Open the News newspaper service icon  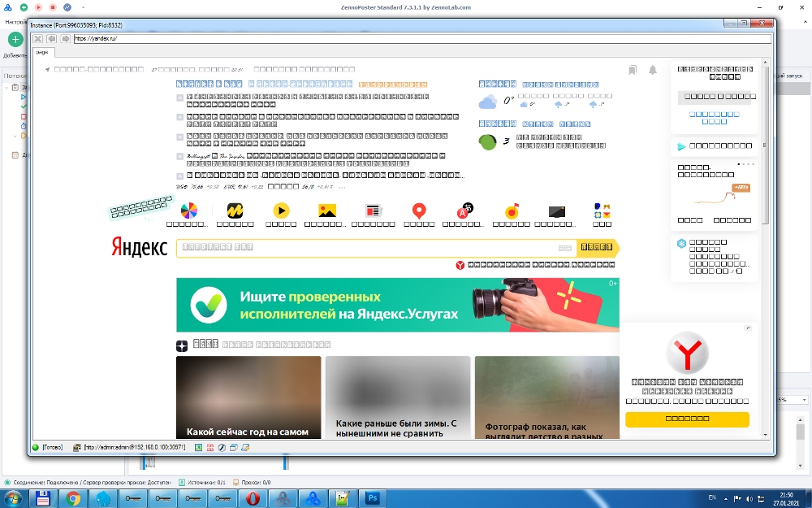pos(374,211)
